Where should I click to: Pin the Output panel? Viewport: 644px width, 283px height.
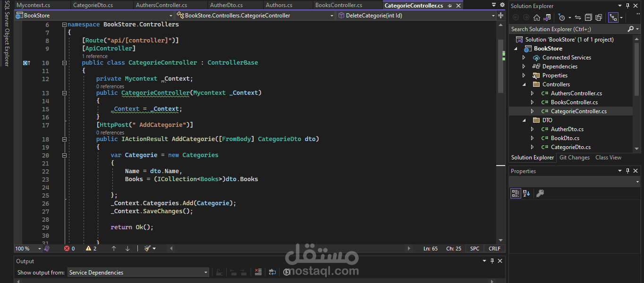[492, 261]
